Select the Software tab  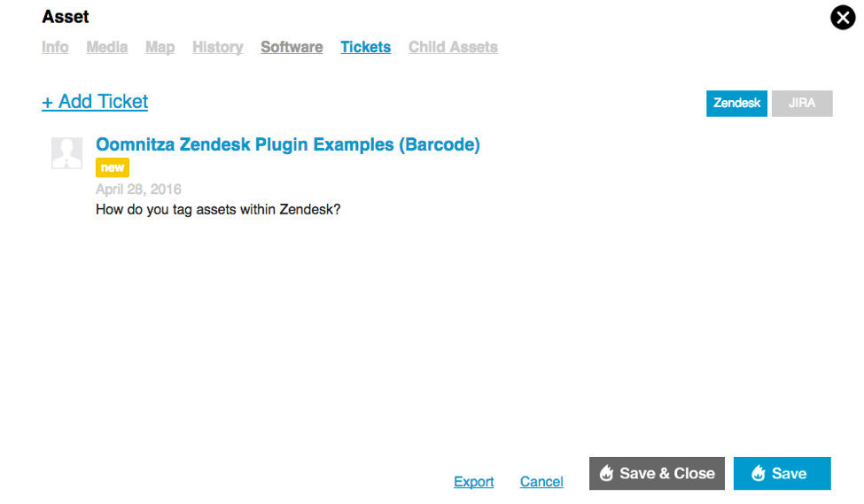[x=292, y=47]
